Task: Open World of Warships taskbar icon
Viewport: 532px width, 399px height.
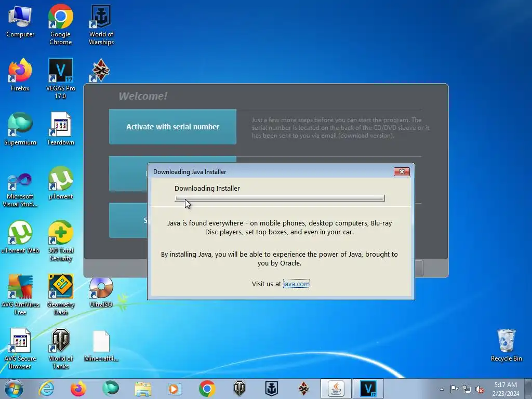Action: click(271, 389)
